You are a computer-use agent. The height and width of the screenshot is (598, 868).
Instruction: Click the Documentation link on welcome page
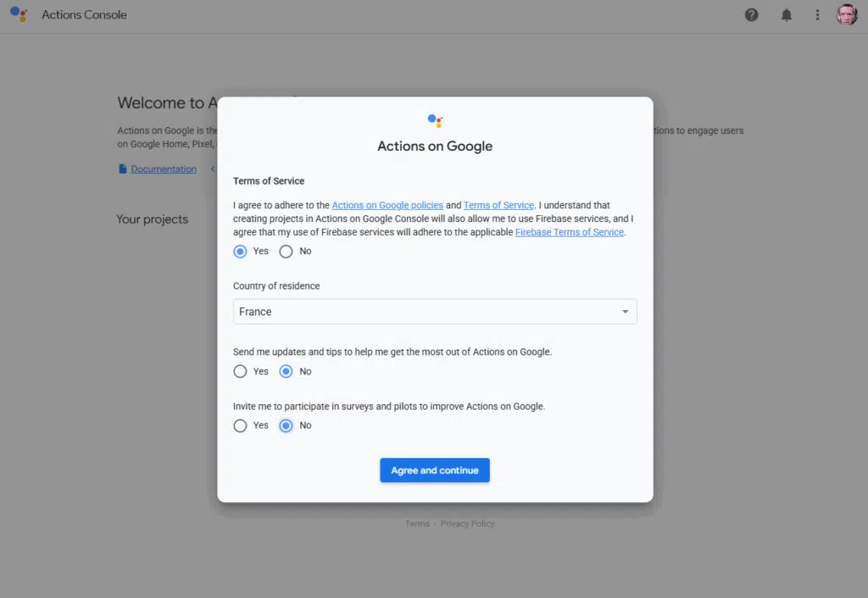pos(164,169)
